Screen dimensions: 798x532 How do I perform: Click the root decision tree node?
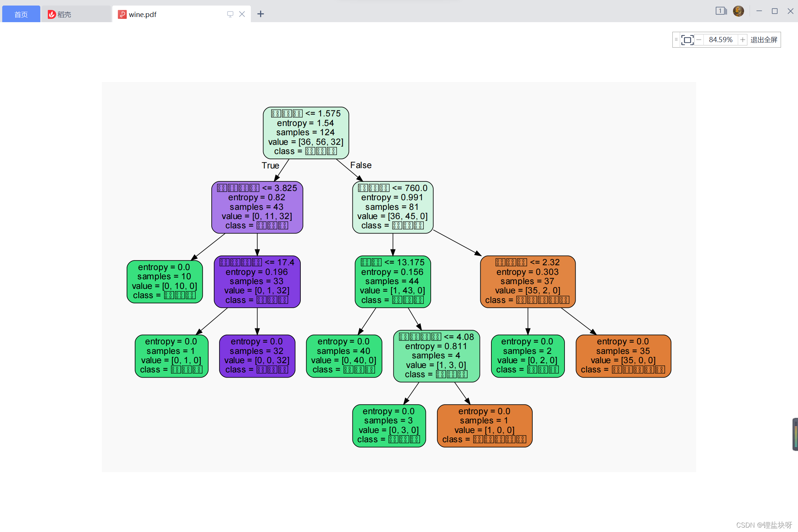tap(306, 132)
